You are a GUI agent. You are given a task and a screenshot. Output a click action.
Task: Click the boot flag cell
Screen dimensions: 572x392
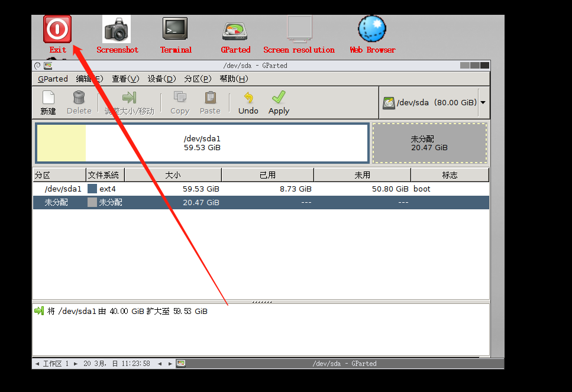[422, 189]
